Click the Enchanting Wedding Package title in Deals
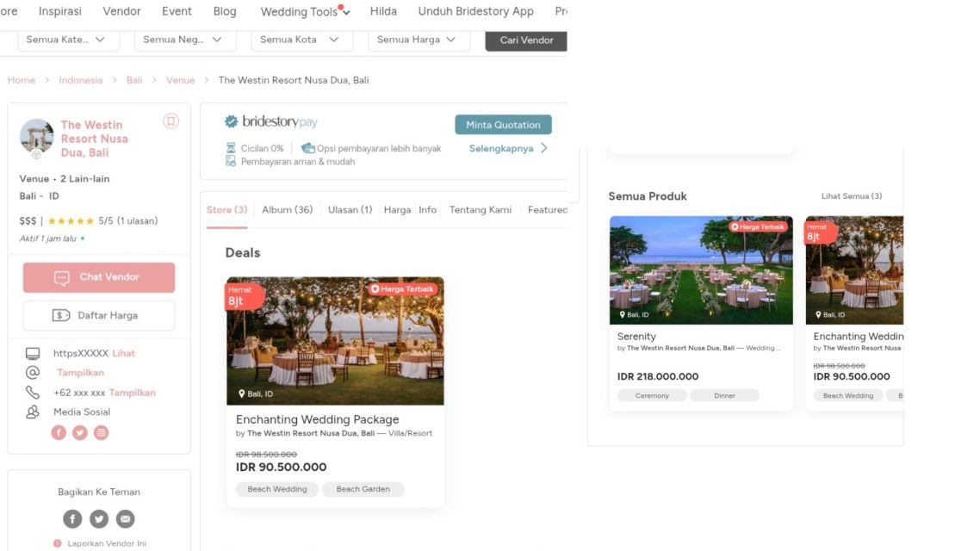This screenshot has width=980, height=551. 317,419
